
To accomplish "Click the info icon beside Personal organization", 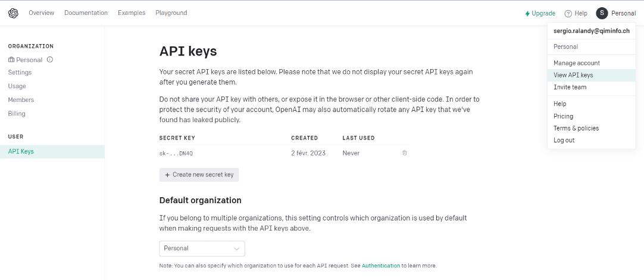I will [x=49, y=60].
